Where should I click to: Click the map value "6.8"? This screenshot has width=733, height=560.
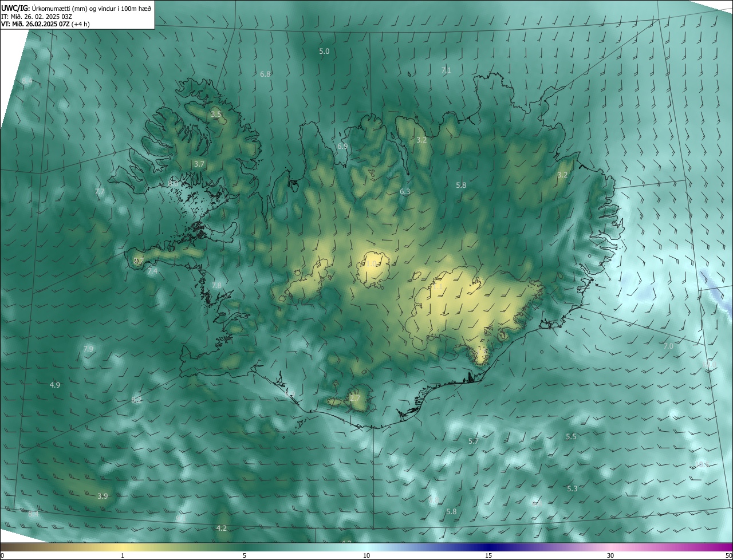[x=265, y=74]
